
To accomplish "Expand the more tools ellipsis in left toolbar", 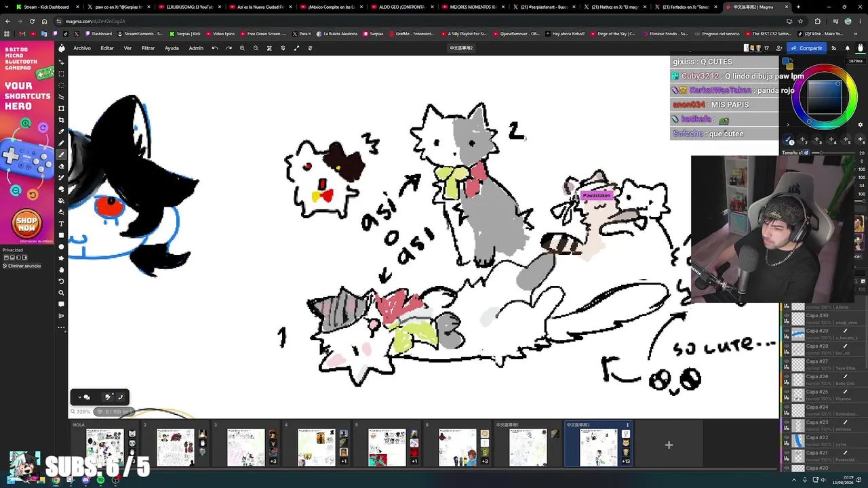I will (x=61, y=328).
